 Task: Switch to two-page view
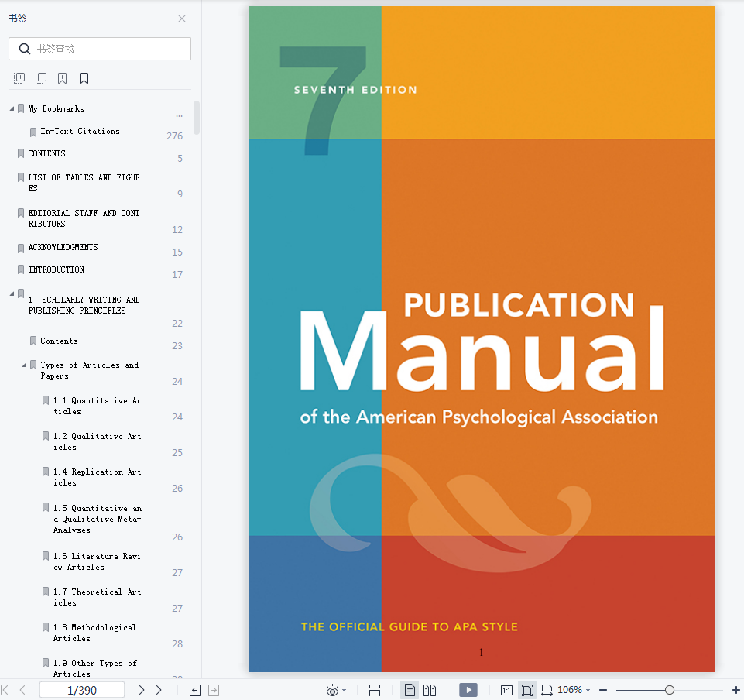pos(430,690)
